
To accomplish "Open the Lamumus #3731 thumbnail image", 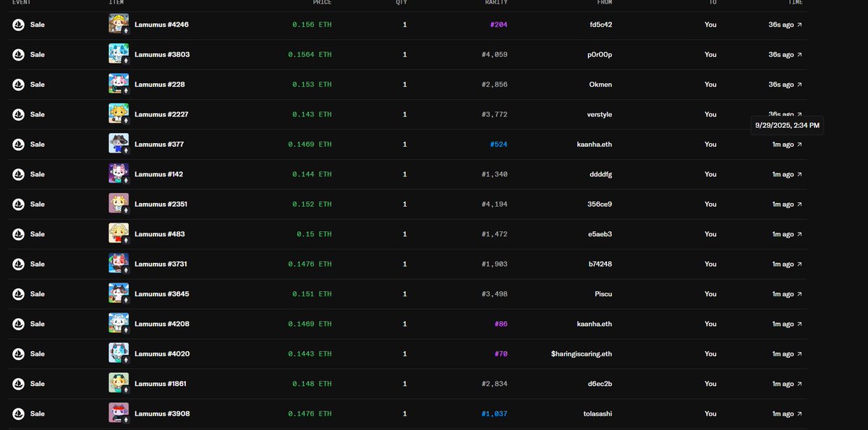I will [119, 265].
